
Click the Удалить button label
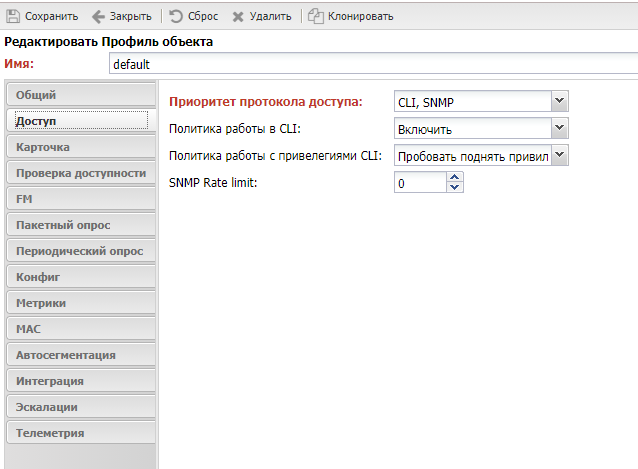pyautogui.click(x=271, y=16)
